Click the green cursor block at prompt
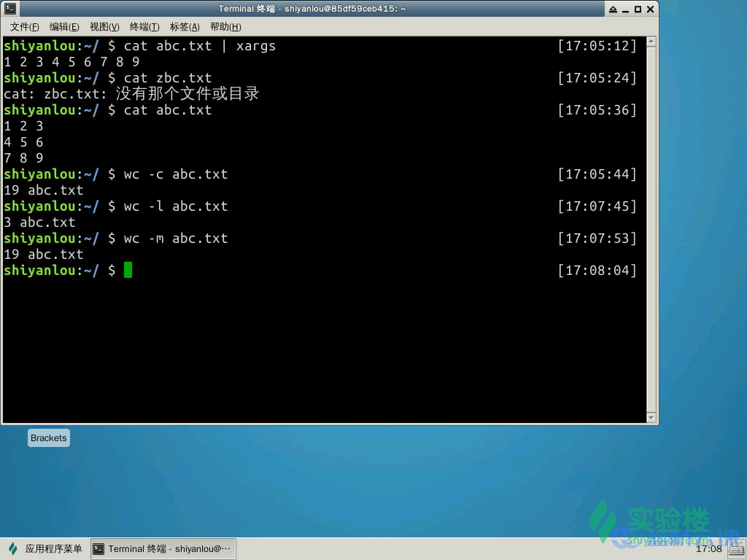Screen dimensions: 747x560 (x=128, y=270)
